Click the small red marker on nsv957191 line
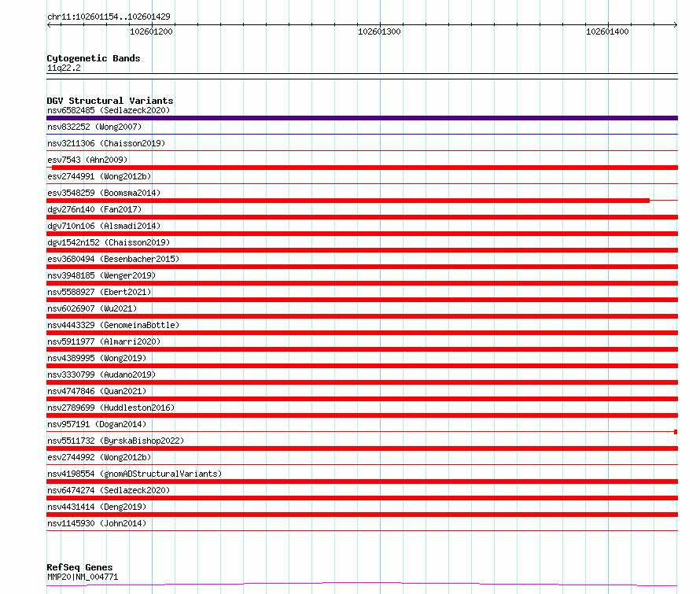Viewport: 700px width, 594px height. pyautogui.click(x=676, y=432)
